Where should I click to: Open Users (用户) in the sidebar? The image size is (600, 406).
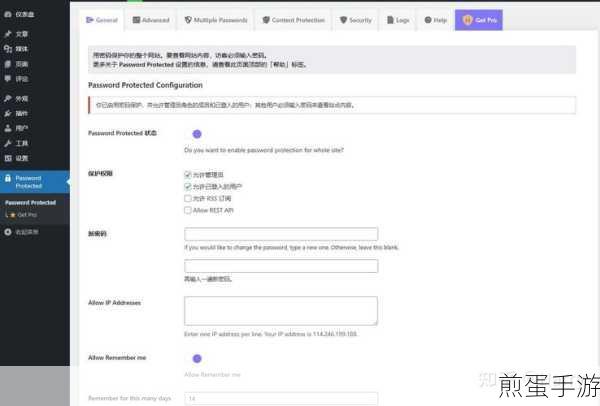[16, 128]
